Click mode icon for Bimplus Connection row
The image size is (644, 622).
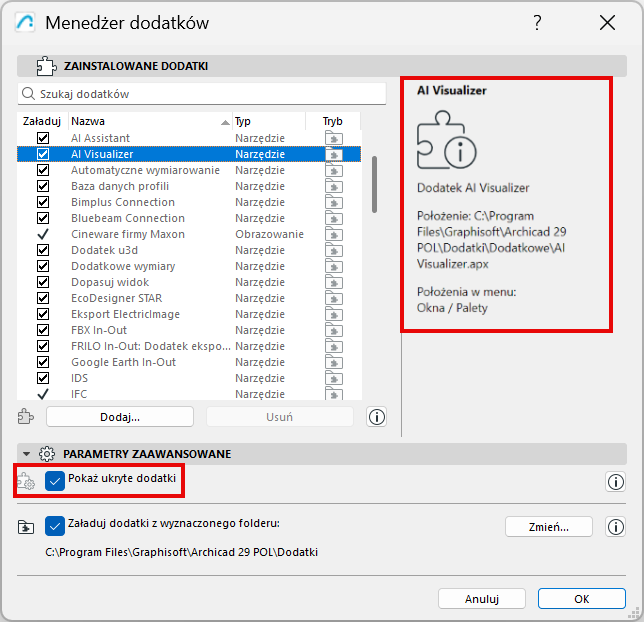coord(334,202)
